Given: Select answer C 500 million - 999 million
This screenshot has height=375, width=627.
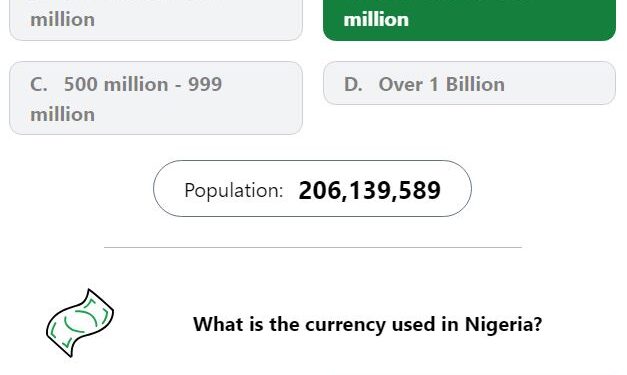Looking at the screenshot, I should click(x=156, y=98).
